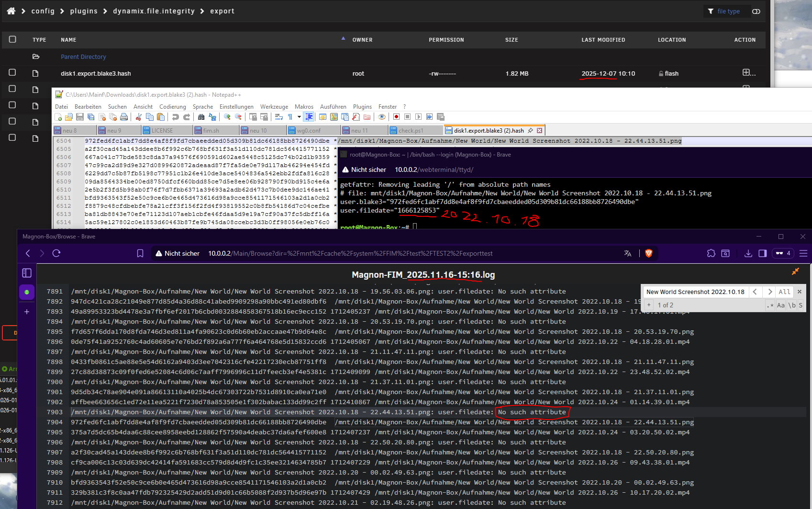
Task: Click the play macro icon in Notepad++
Action: 418,117
